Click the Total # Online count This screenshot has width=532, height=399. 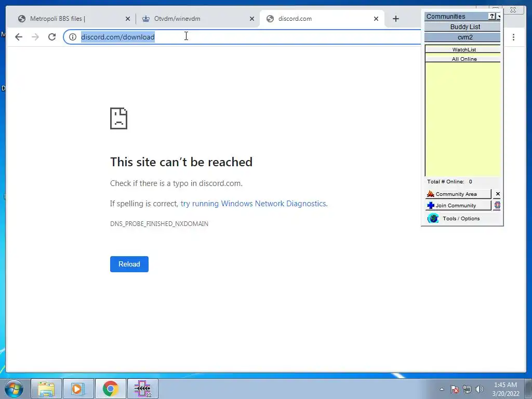coord(449,181)
